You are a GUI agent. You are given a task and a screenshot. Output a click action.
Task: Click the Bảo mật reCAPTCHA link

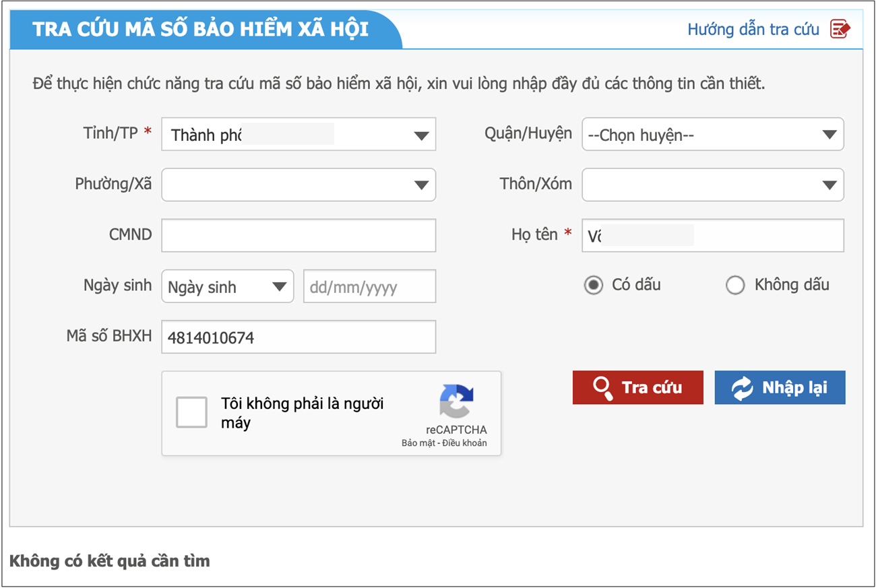(x=418, y=443)
